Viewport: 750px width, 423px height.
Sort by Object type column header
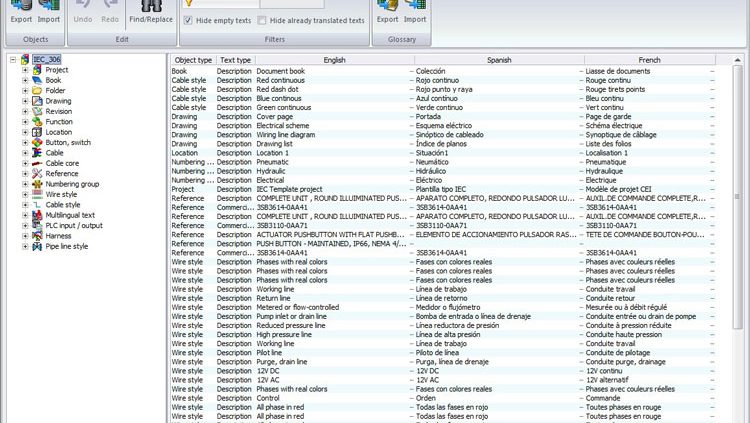point(193,60)
